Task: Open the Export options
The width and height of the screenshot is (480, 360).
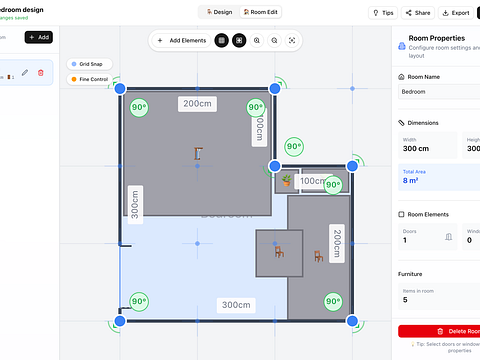Action: pos(456,13)
